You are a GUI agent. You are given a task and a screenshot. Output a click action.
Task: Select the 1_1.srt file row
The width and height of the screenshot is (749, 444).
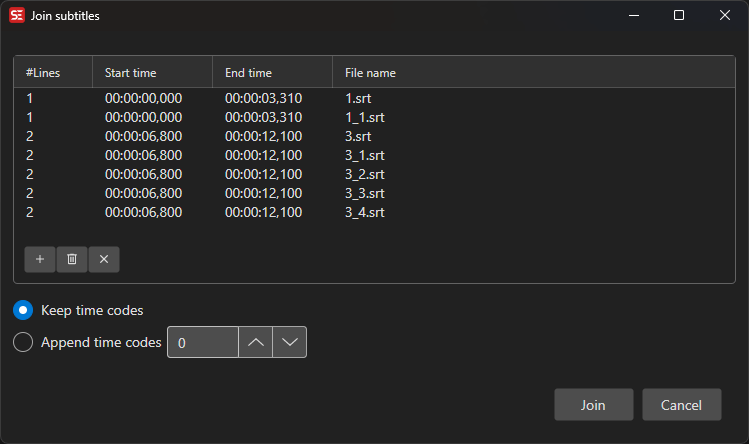pos(364,117)
